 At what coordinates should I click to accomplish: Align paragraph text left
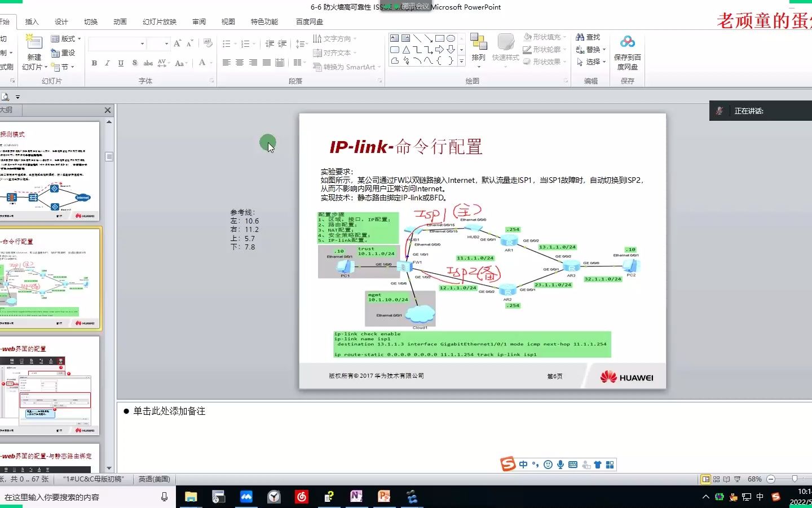pyautogui.click(x=226, y=63)
